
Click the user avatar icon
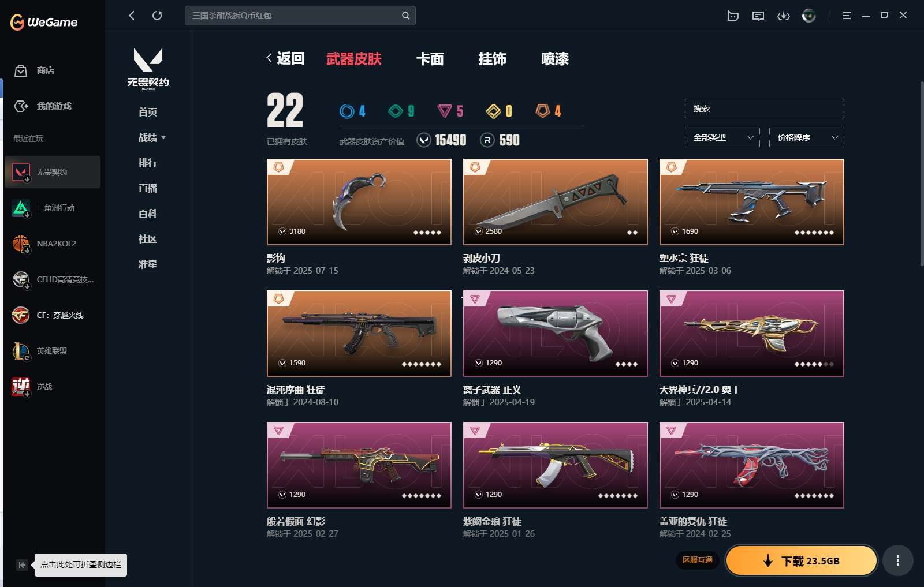[808, 16]
